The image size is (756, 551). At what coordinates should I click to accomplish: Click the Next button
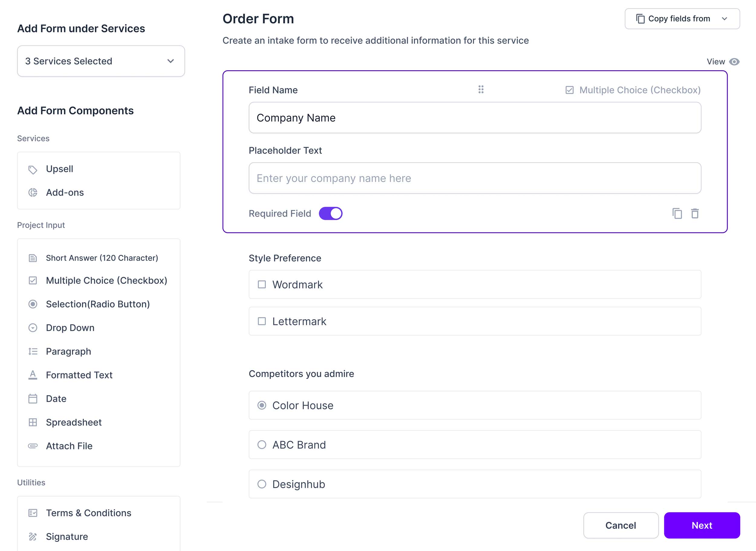click(x=702, y=525)
